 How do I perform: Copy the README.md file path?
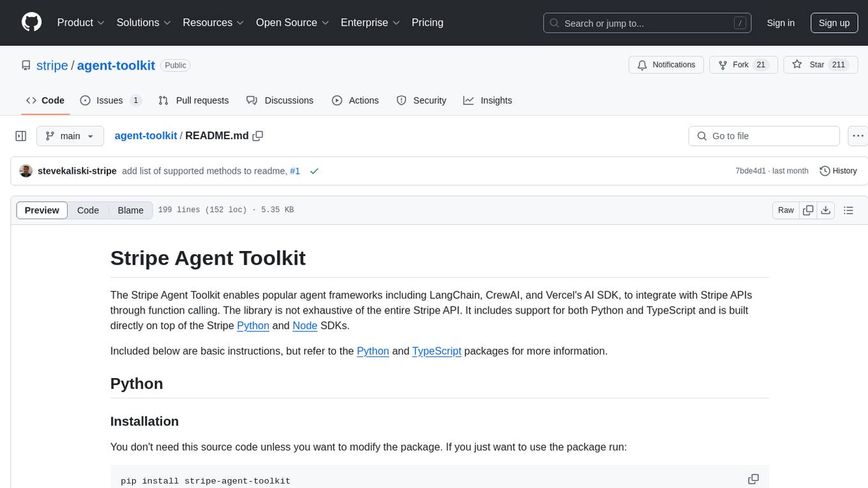pyautogui.click(x=258, y=136)
